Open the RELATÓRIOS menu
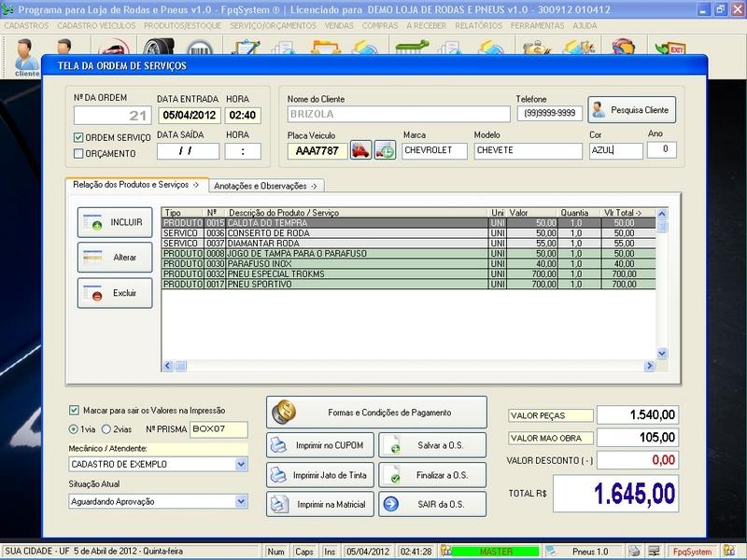 [478, 26]
